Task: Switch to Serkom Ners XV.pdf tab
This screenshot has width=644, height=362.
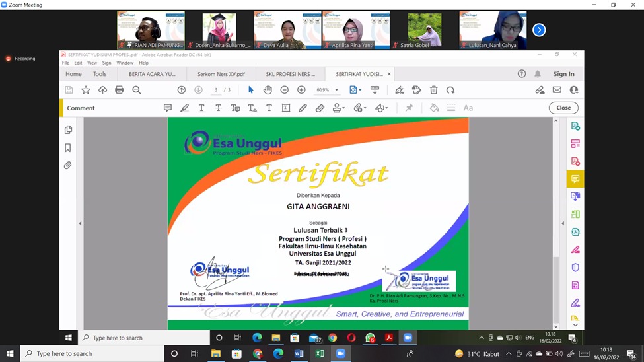Action: coord(221,74)
